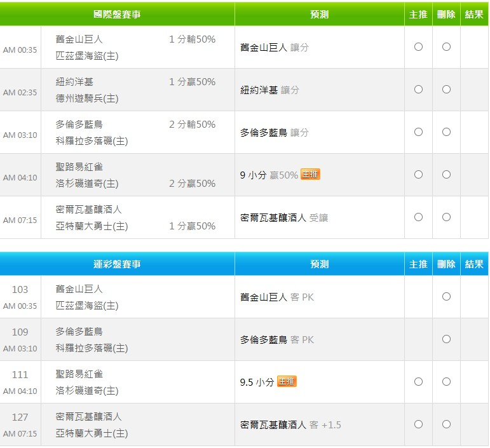
Task: Click 結果 column header in blue table
Action: (474, 264)
